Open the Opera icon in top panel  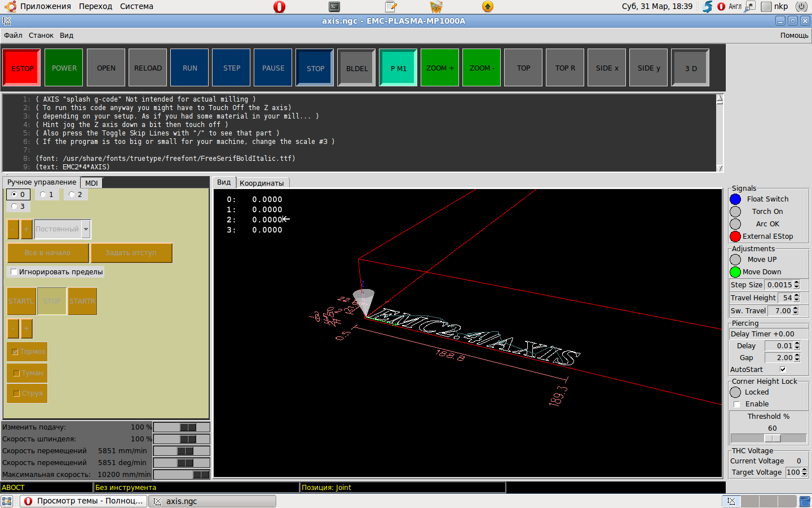(x=279, y=7)
